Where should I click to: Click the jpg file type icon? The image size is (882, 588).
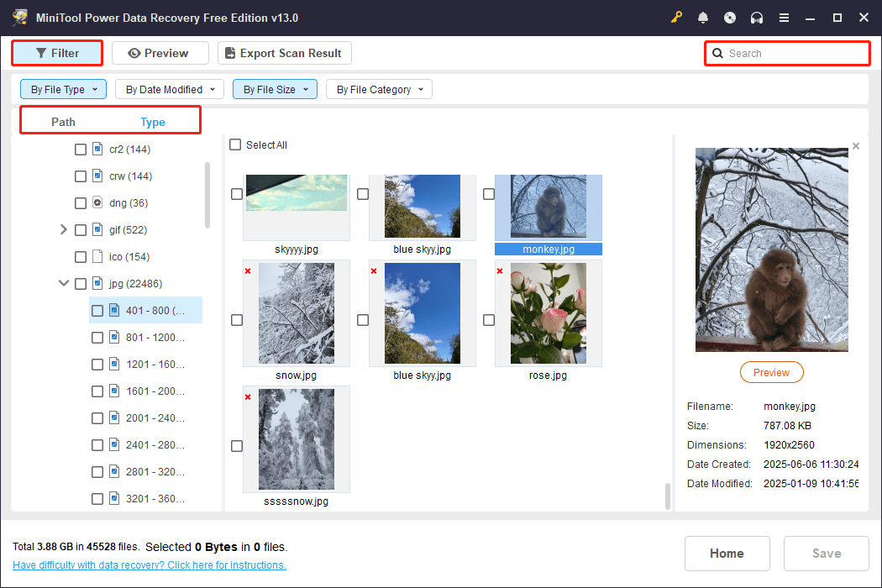(x=97, y=284)
